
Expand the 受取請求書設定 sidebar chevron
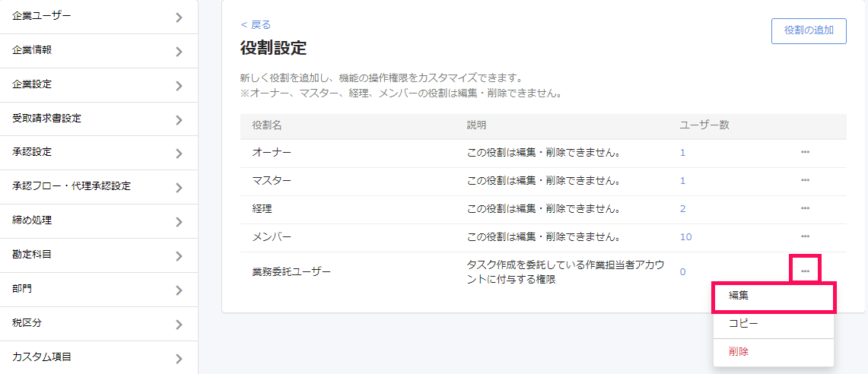178,120
